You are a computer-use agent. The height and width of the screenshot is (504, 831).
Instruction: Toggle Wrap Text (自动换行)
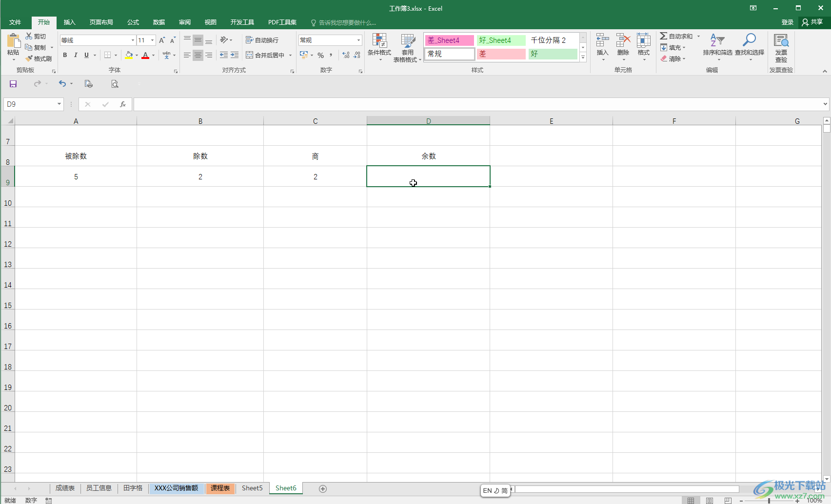262,40
